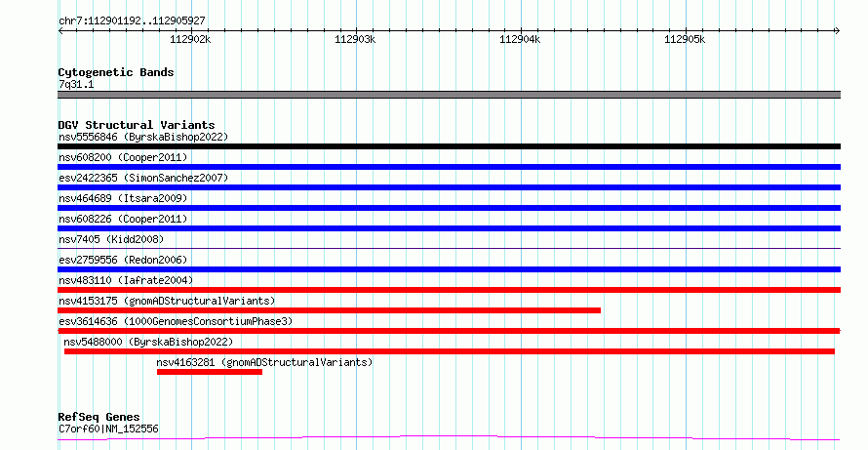This screenshot has width=868, height=450.
Task: Click the red nsv4153175 variant bar
Action: click(329, 310)
